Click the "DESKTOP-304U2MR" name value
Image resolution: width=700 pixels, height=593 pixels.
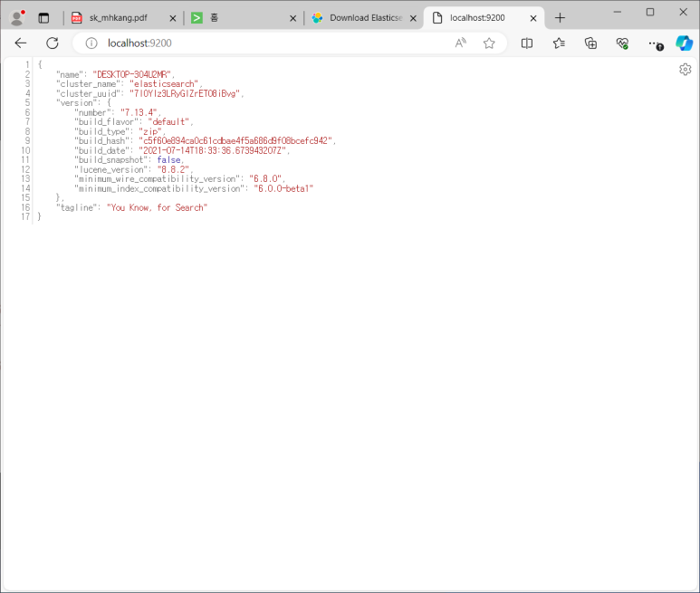[x=132, y=74]
